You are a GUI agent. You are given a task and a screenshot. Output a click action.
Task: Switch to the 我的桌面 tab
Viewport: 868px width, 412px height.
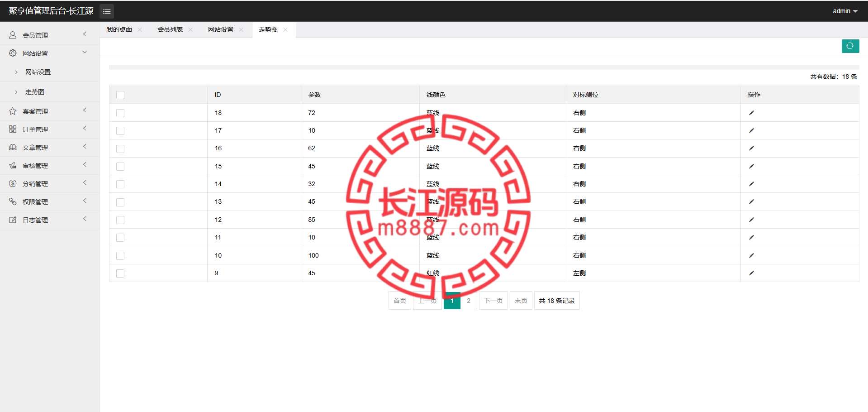point(119,29)
